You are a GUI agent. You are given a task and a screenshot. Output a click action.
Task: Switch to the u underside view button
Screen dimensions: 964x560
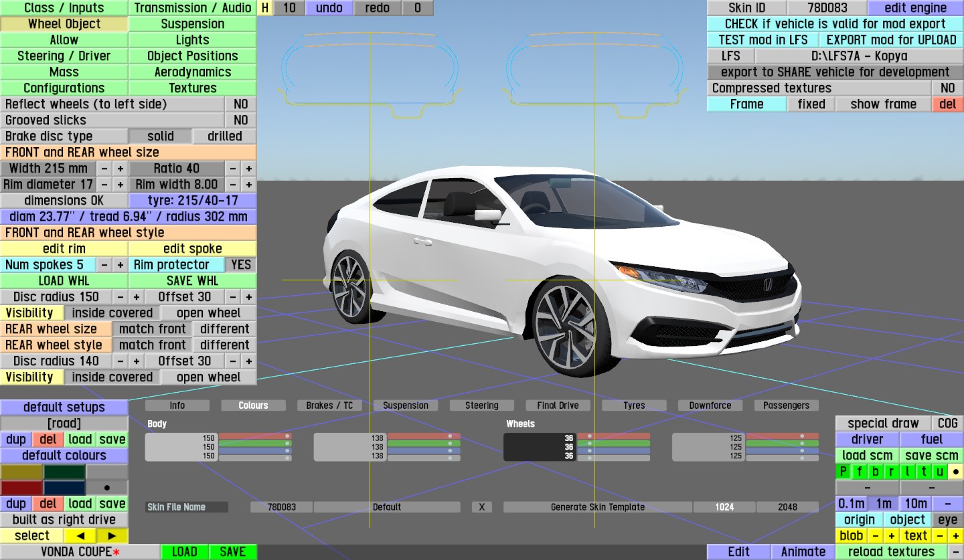point(940,472)
